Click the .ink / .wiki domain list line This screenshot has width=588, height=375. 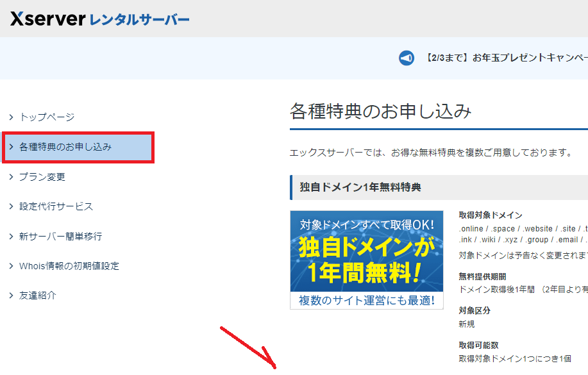click(x=523, y=240)
